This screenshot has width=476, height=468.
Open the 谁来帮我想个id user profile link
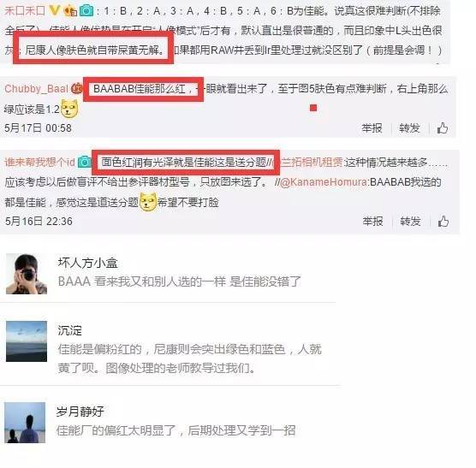click(x=39, y=162)
